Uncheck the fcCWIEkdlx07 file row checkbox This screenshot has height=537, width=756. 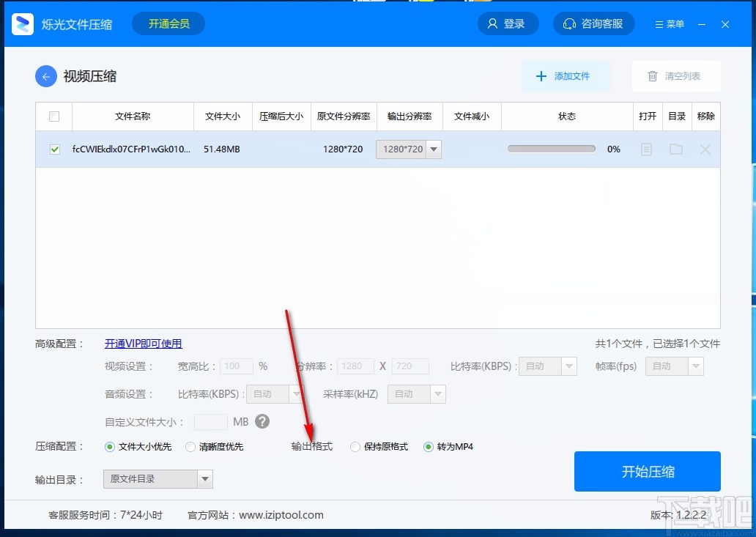pos(54,149)
